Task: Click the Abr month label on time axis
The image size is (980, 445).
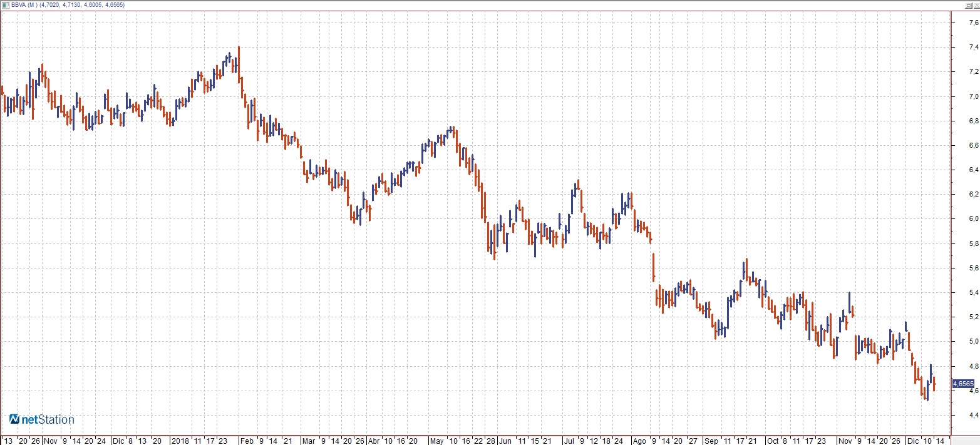Action: [373, 441]
